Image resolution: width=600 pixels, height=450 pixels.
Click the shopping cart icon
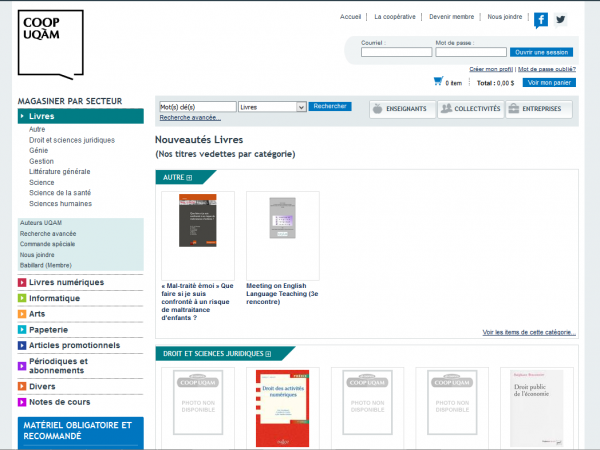pos(438,81)
